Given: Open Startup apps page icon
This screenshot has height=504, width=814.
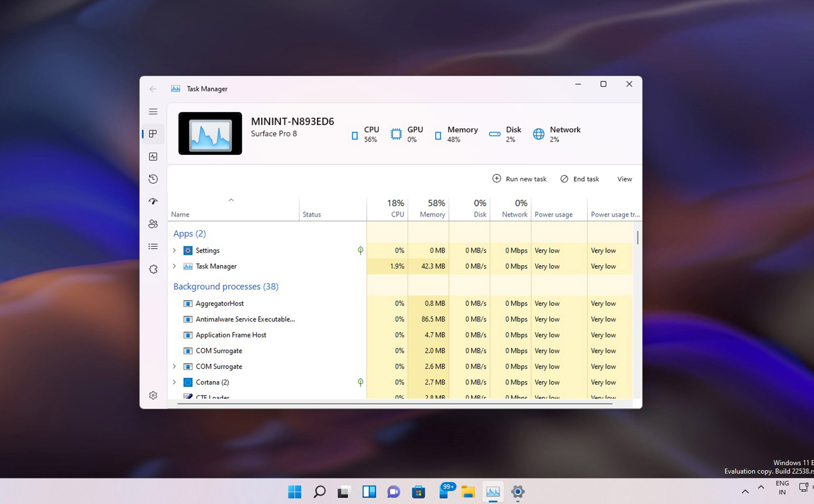Looking at the screenshot, I should [153, 201].
